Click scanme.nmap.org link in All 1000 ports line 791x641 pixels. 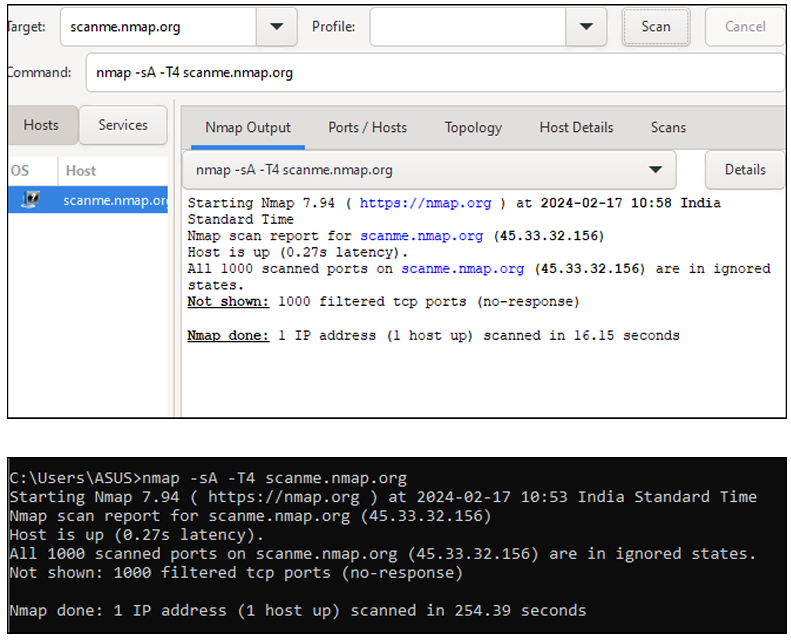pos(463,269)
